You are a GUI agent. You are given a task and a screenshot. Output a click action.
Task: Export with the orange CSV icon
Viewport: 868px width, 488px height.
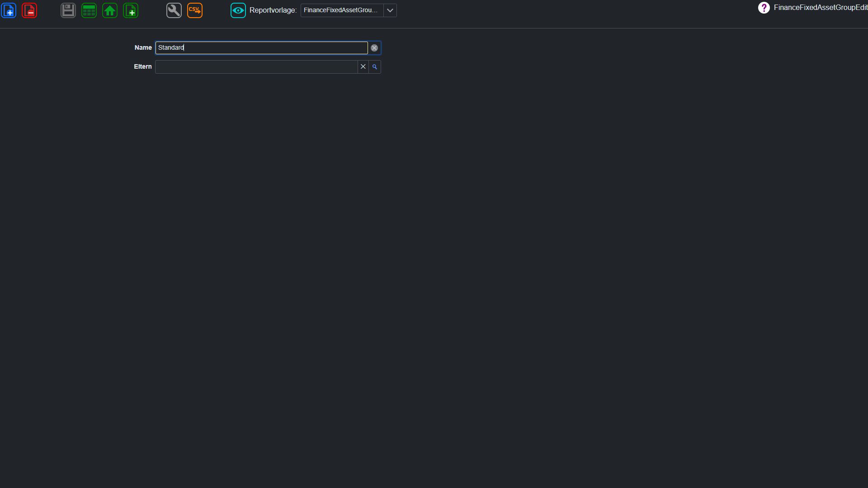pos(195,10)
